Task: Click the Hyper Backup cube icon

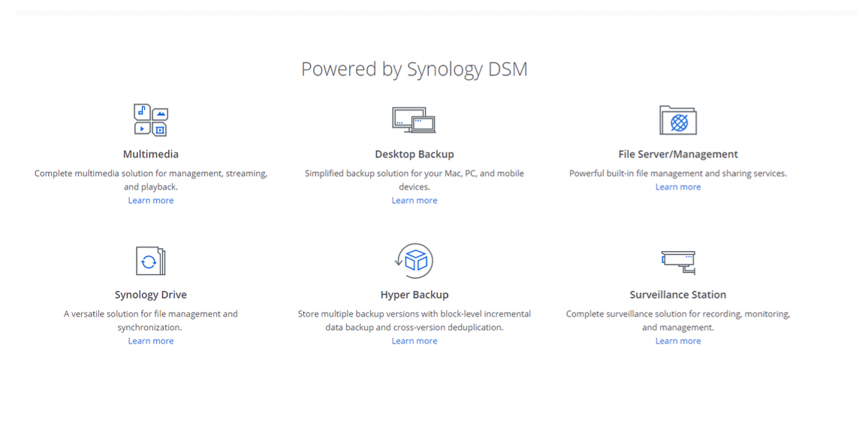Action: click(414, 261)
